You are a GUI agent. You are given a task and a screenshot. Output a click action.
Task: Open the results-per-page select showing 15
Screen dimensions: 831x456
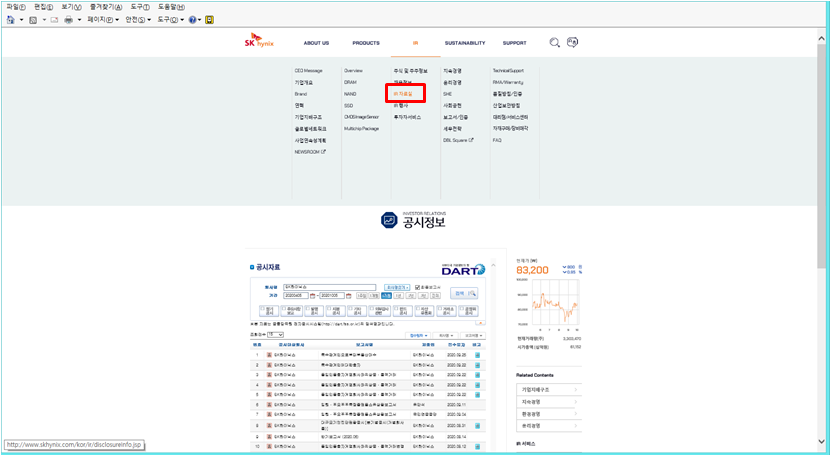click(x=275, y=335)
